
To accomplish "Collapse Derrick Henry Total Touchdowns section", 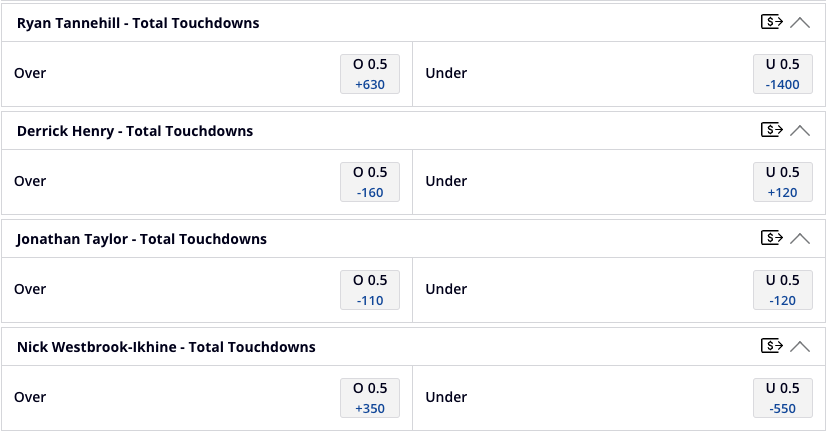I will coord(800,131).
